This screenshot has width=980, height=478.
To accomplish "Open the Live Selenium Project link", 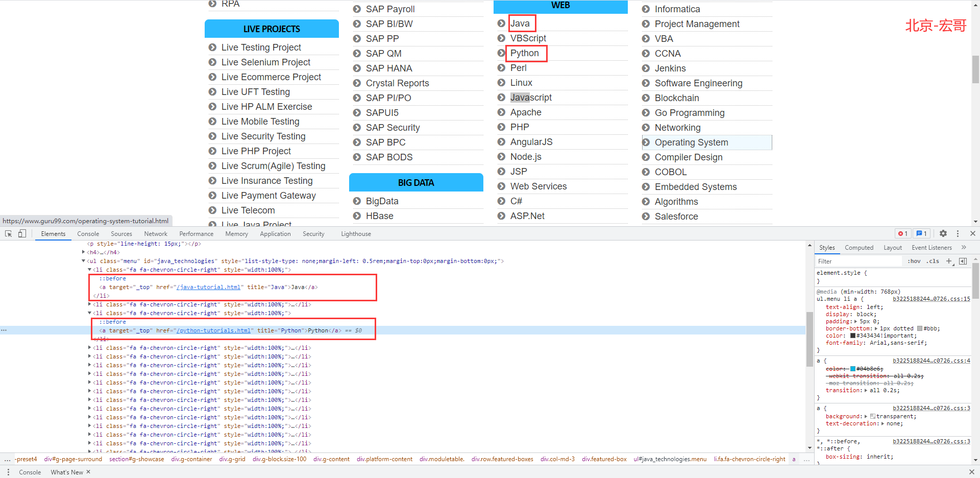I will pyautogui.click(x=266, y=62).
